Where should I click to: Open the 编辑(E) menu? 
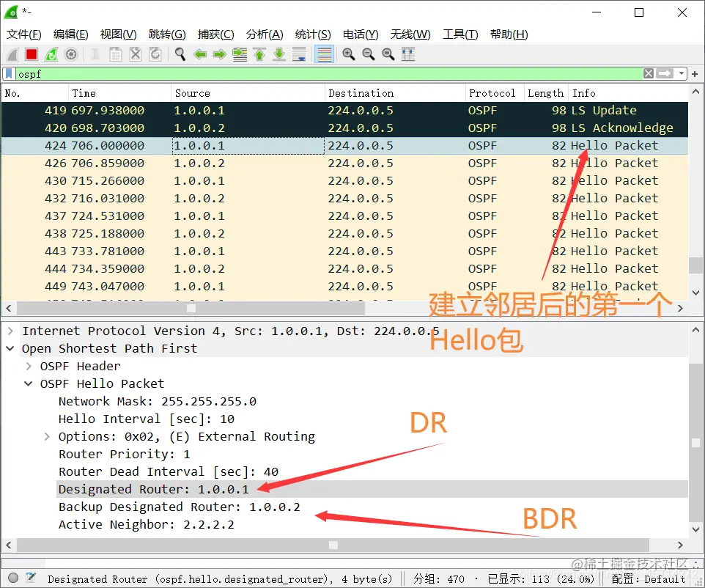(x=70, y=34)
